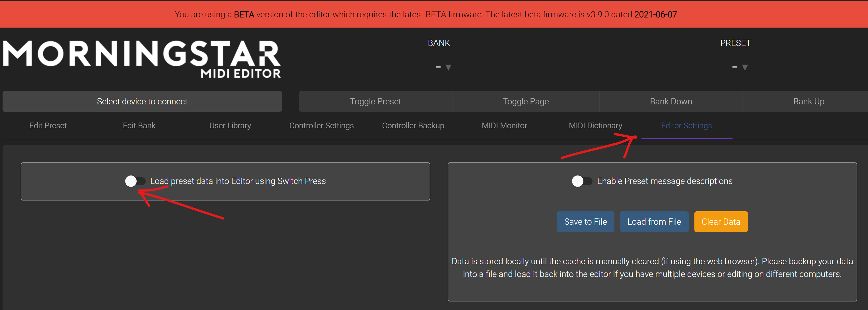The image size is (868, 310).
Task: Enable Preset message descriptions switch
Action: point(582,181)
